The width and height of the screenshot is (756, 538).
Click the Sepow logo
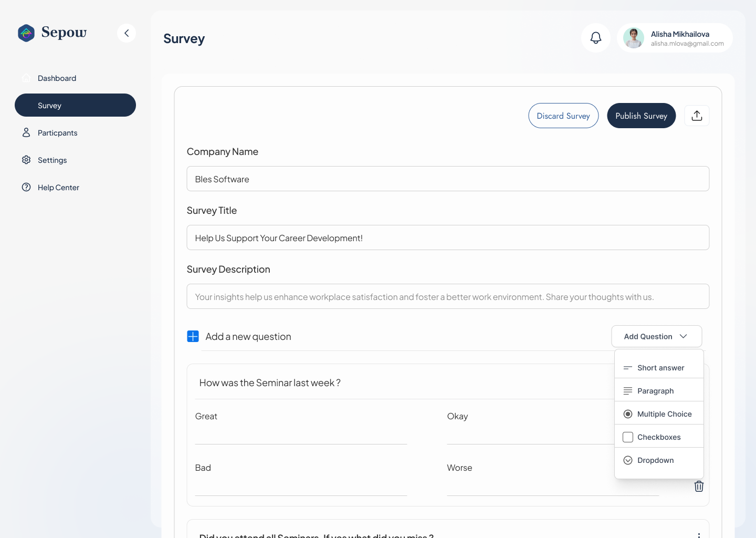pos(52,33)
